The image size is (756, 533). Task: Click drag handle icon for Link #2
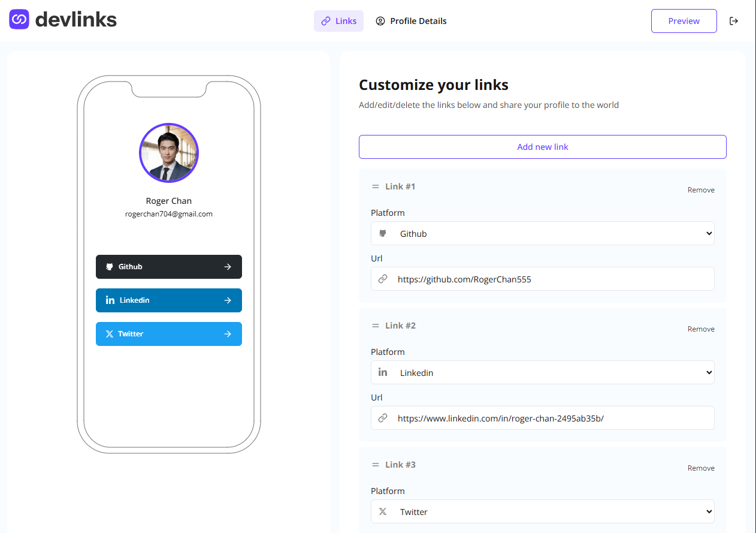tap(376, 326)
